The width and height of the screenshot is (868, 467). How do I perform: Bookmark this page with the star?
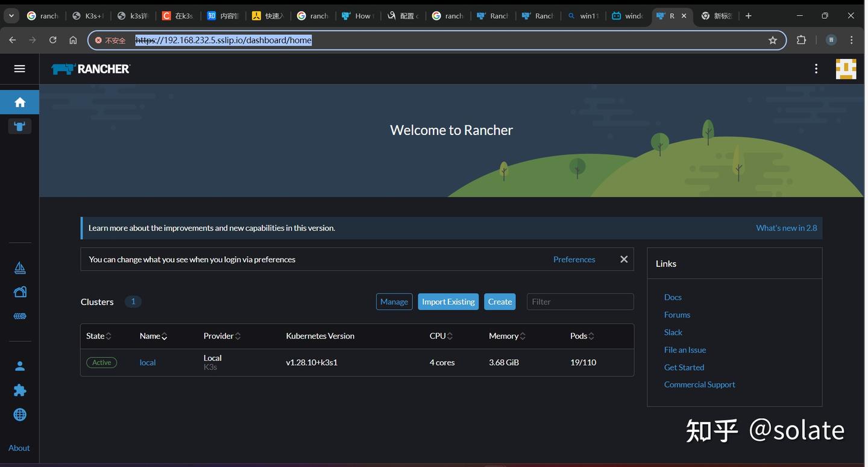coord(773,40)
